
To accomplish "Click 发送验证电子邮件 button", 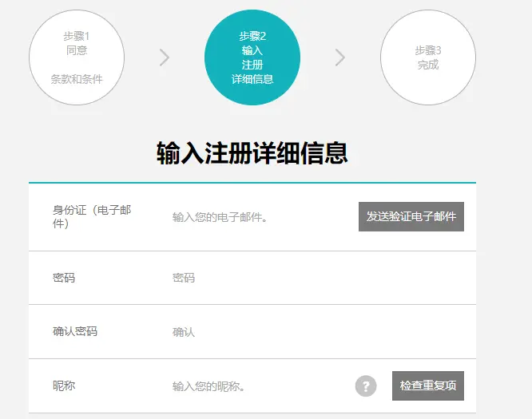I will click(x=411, y=216).
